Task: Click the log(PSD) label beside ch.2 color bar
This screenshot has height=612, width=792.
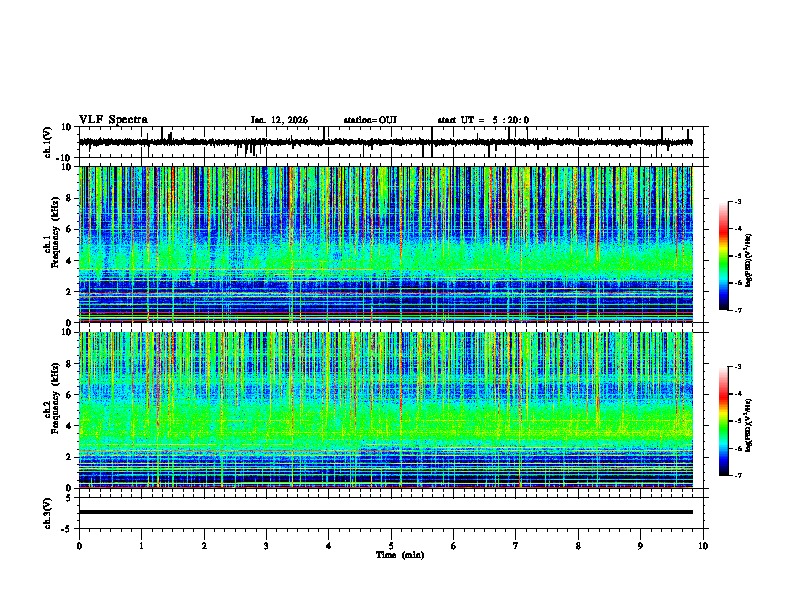Action: 749,426
